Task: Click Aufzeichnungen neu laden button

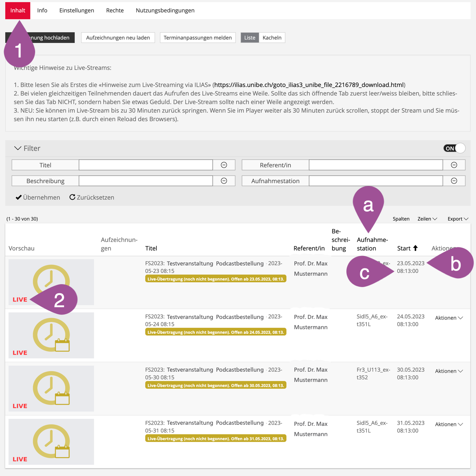Action: click(x=118, y=38)
